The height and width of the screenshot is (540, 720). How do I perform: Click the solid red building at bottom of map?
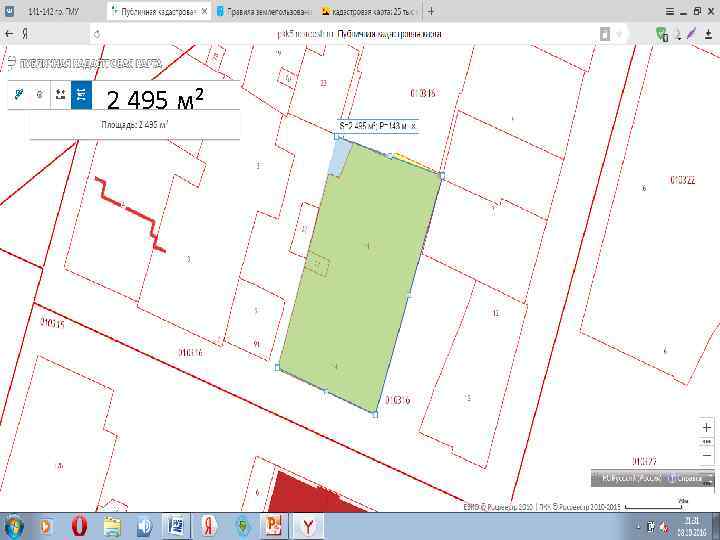[x=317, y=494]
